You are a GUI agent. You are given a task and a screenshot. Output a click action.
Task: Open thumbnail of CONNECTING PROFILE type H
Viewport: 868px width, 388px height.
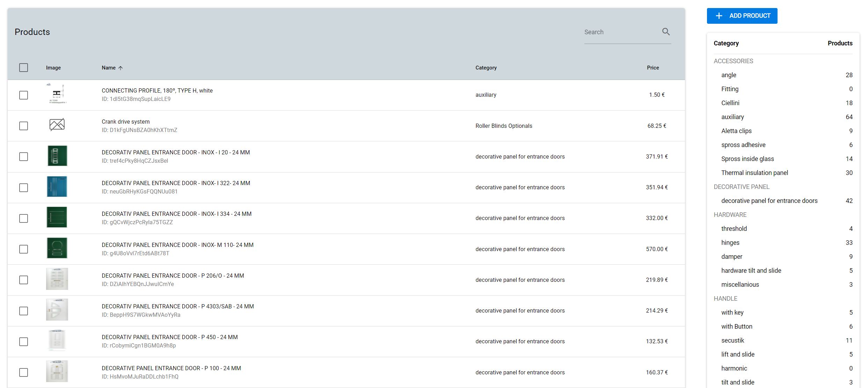[57, 94]
